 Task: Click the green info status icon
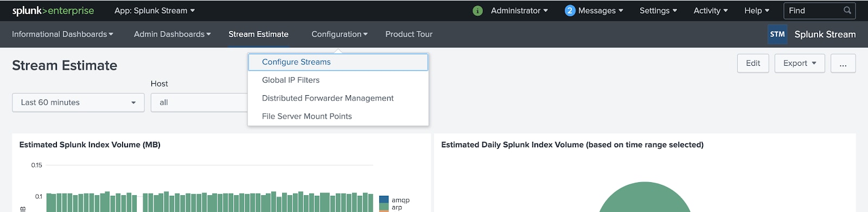[477, 11]
